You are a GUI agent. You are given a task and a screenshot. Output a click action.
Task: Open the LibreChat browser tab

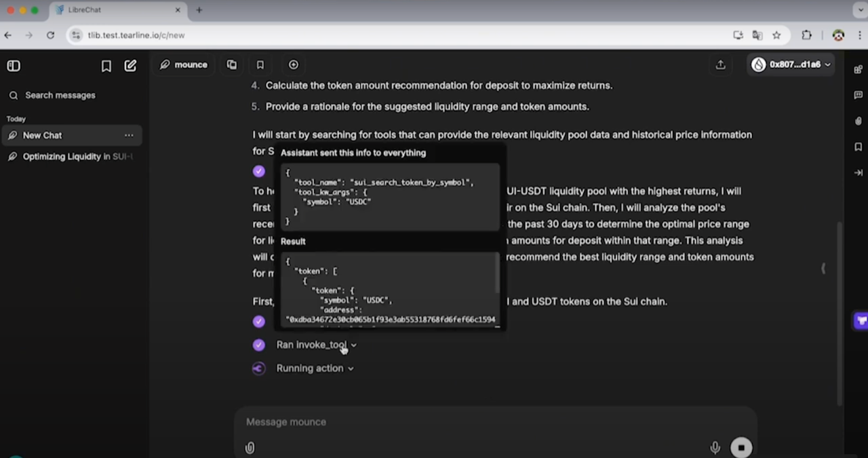[115, 10]
